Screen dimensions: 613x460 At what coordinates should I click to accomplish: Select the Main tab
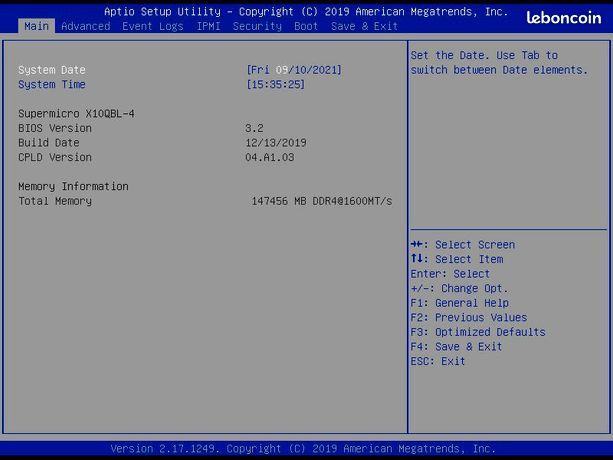[x=36, y=26]
